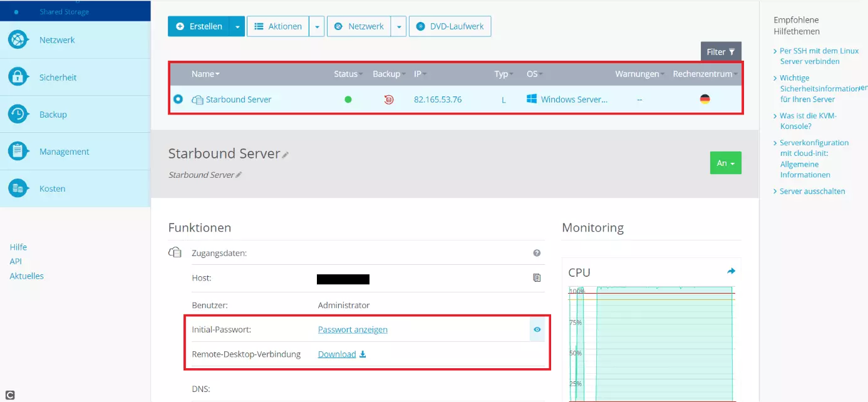Open Was ist die KVM-Konsole help topic

coord(808,121)
